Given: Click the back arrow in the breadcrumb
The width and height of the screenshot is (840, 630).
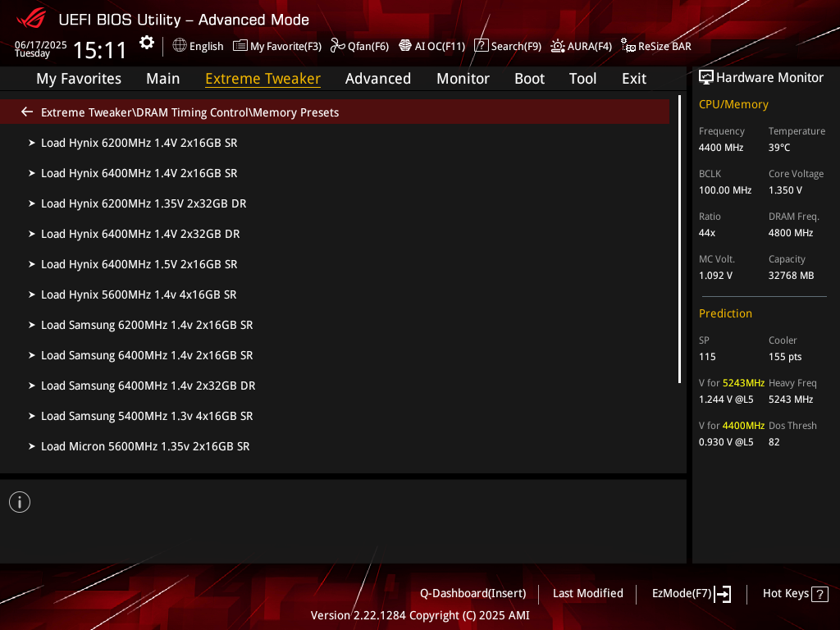Looking at the screenshot, I should coord(27,112).
